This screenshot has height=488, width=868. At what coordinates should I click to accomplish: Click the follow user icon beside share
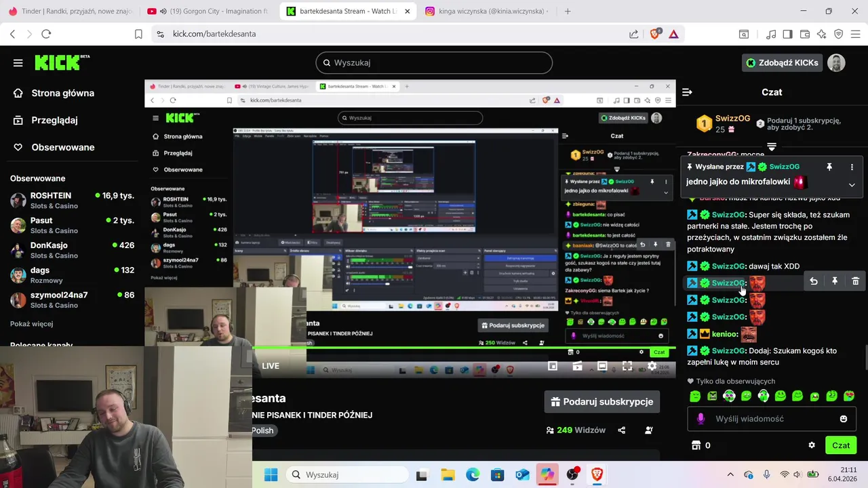pos(649,430)
